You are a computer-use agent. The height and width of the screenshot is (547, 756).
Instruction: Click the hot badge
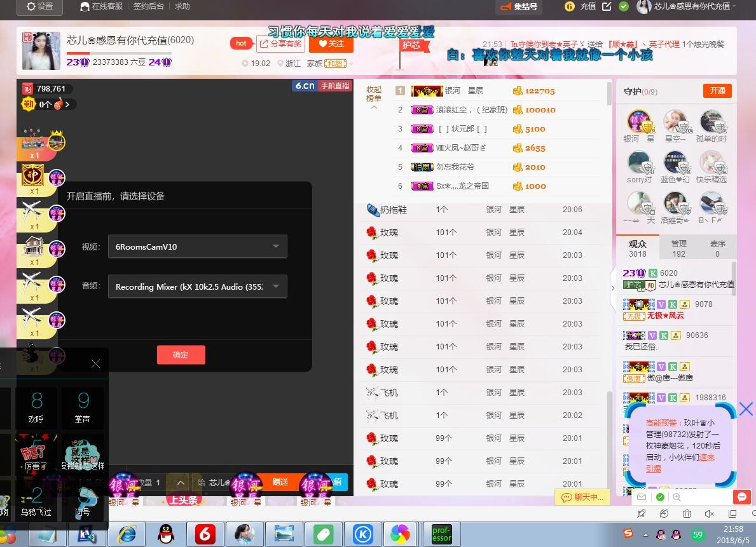[x=241, y=43]
